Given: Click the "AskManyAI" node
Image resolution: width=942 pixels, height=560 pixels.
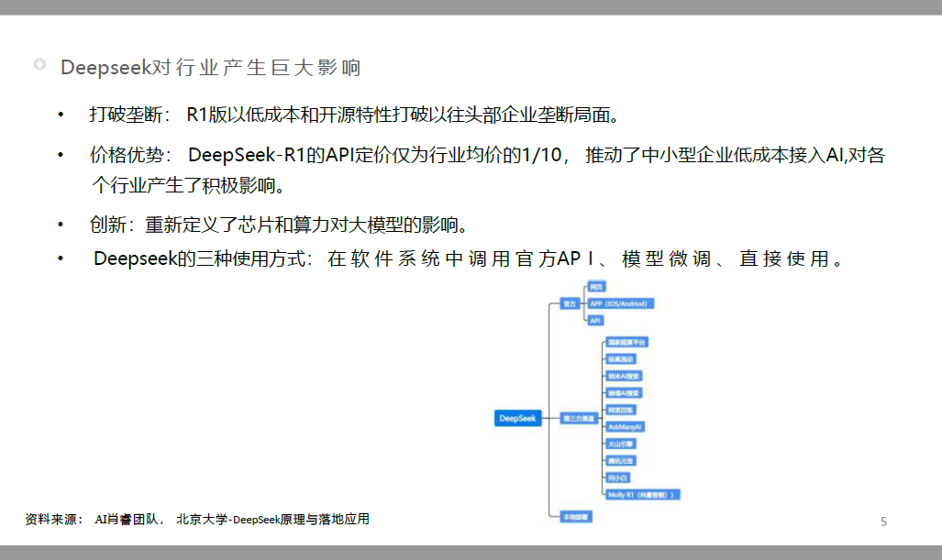Looking at the screenshot, I should [625, 427].
